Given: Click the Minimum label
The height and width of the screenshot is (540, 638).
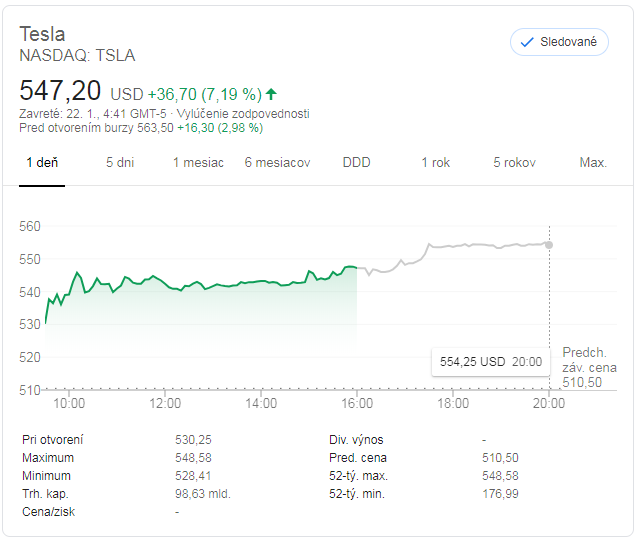Looking at the screenshot, I should pyautogui.click(x=46, y=476).
